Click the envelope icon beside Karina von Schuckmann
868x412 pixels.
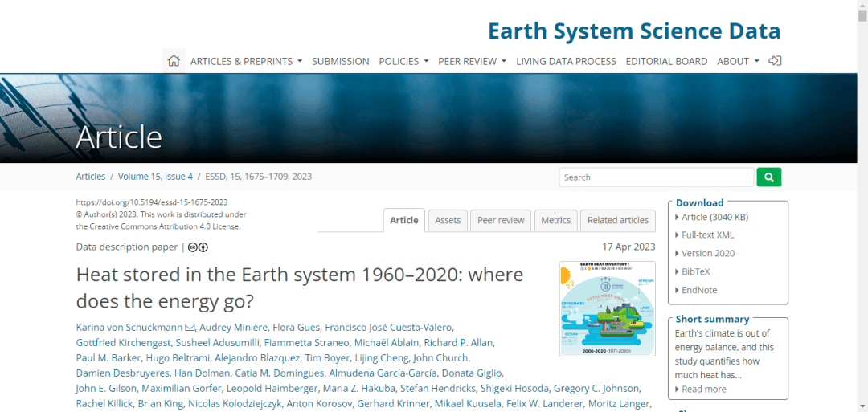(x=190, y=327)
